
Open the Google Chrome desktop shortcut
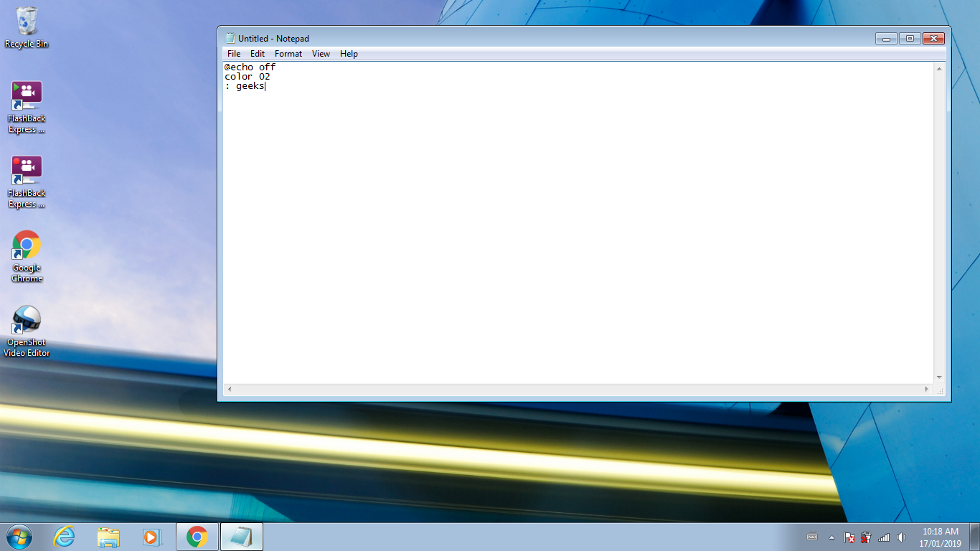coord(27,245)
